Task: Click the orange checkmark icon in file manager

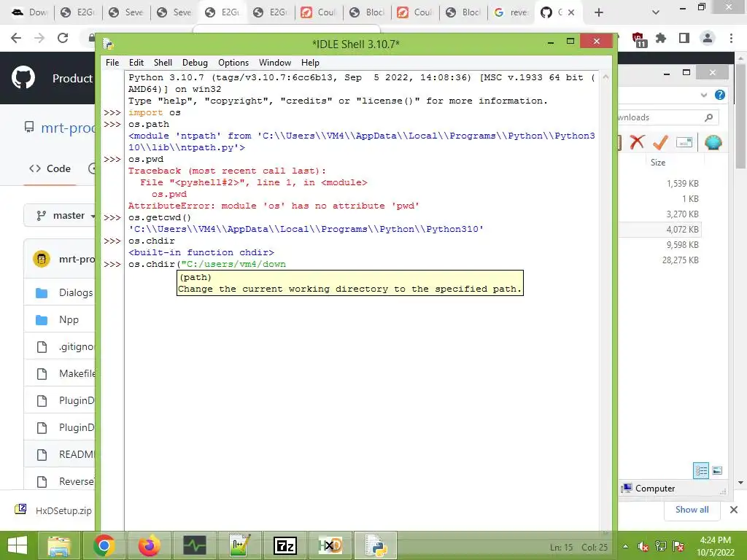Action: [659, 142]
